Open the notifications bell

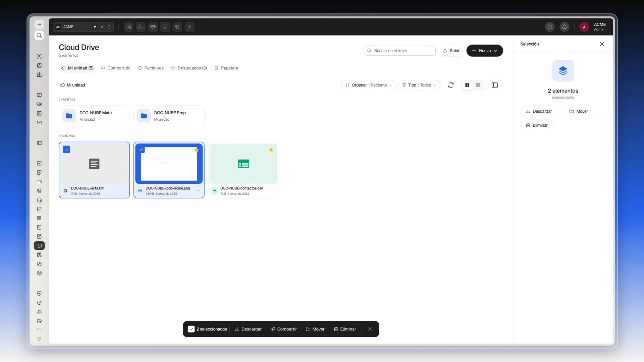click(565, 27)
